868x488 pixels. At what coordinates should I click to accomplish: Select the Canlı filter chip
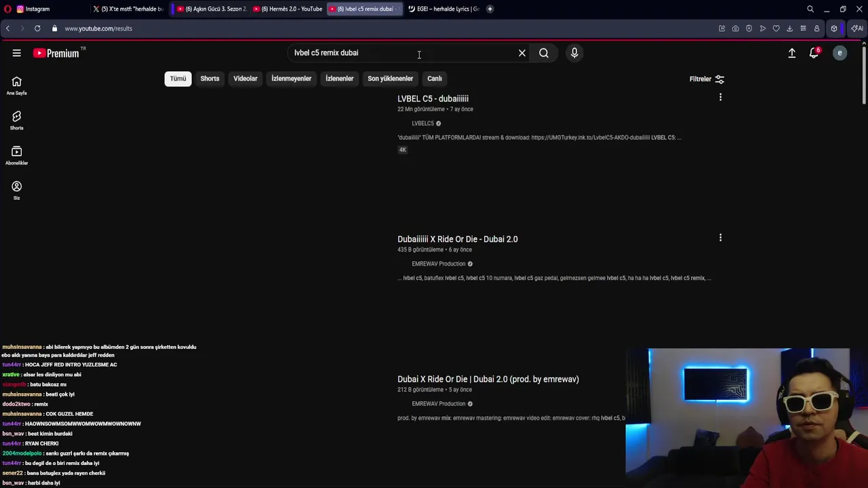435,79
